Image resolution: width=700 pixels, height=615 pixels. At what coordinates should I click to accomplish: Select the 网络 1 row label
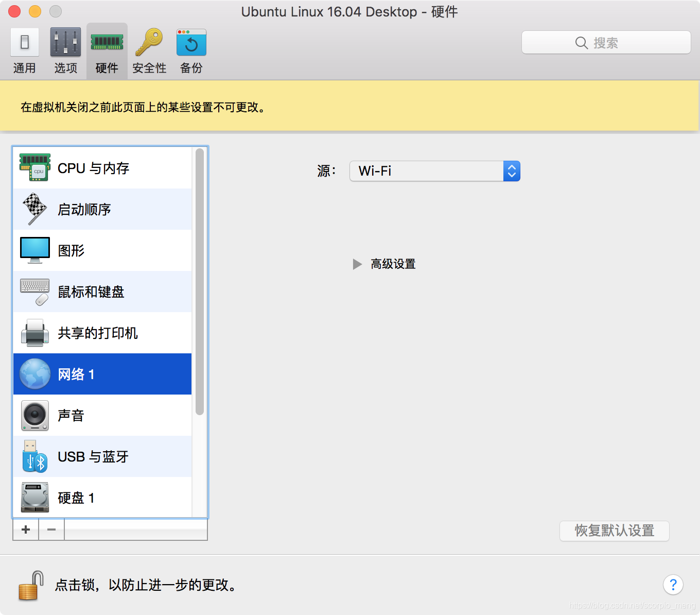pos(76,374)
